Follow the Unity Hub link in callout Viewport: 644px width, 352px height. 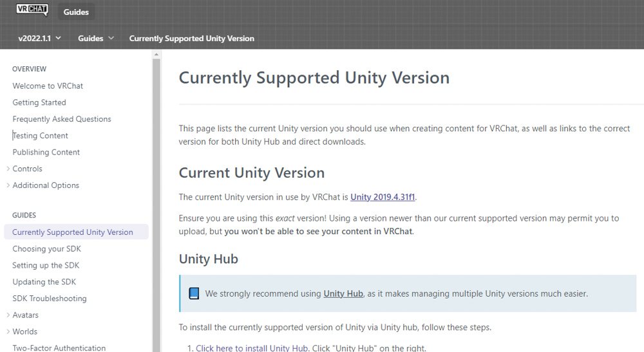coord(343,293)
